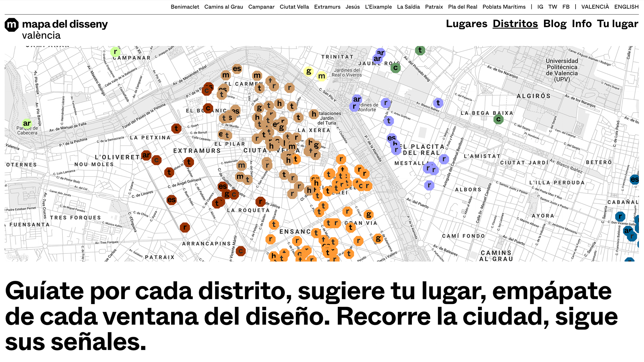Click the brown "t" marker above La Petxina

click(176, 128)
